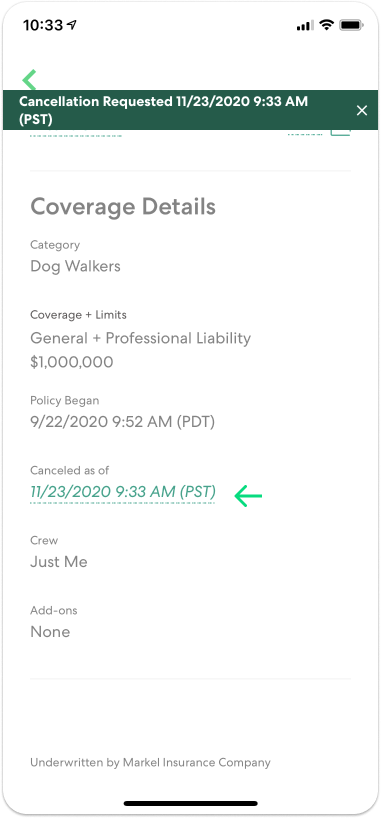The width and height of the screenshot is (381, 818).
Task: Tap the partially hidden icon under banner's X
Action: pos(341,132)
